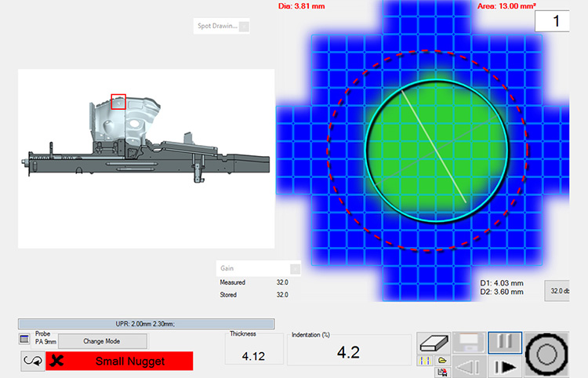588x378 pixels.
Task: Click the 32.0 db gain button
Action: (561, 290)
